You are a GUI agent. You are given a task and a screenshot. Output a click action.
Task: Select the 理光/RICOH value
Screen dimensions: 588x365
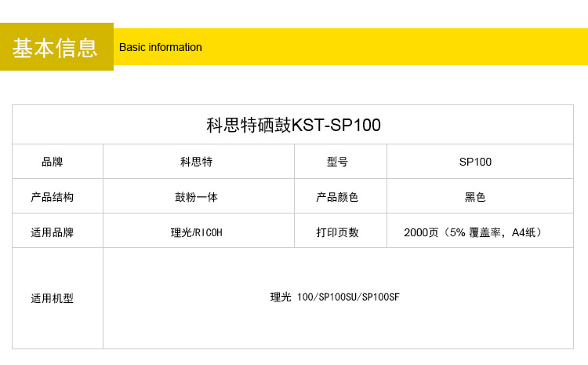point(197,232)
